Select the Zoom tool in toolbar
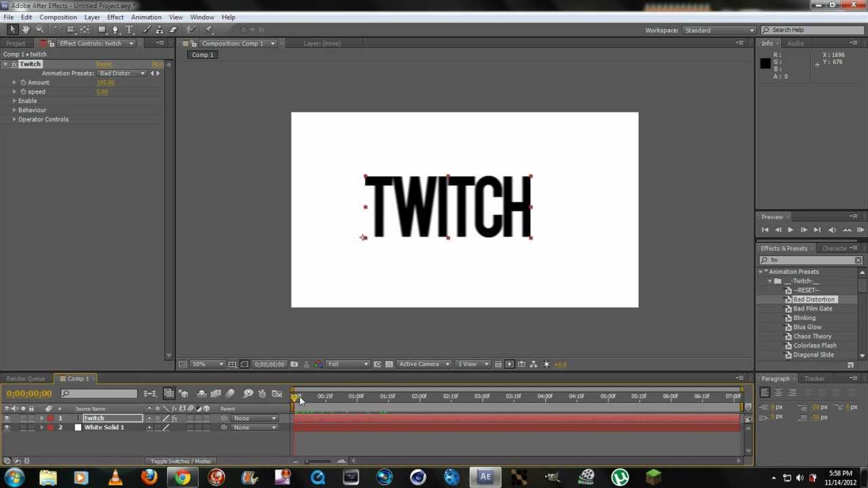 click(x=39, y=30)
